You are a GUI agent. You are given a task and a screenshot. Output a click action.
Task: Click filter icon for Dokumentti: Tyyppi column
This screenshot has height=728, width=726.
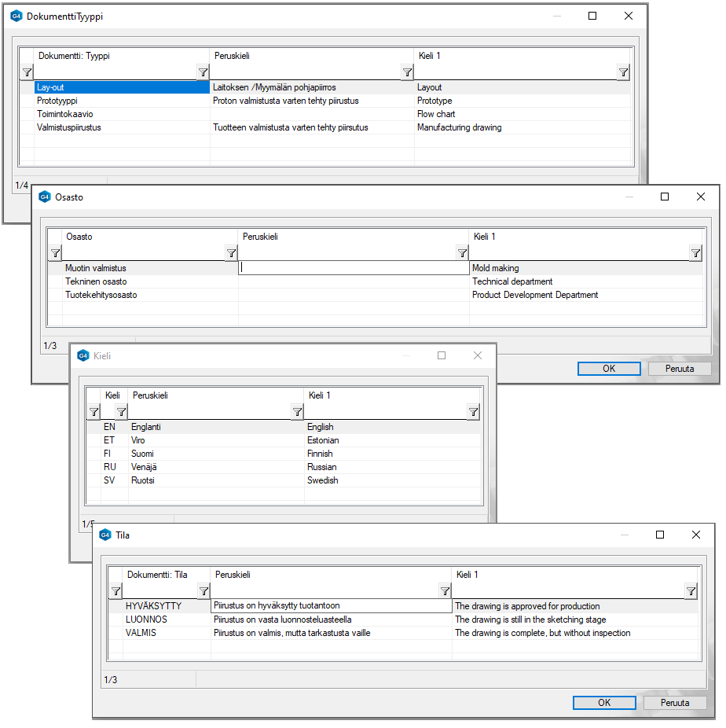click(x=203, y=72)
